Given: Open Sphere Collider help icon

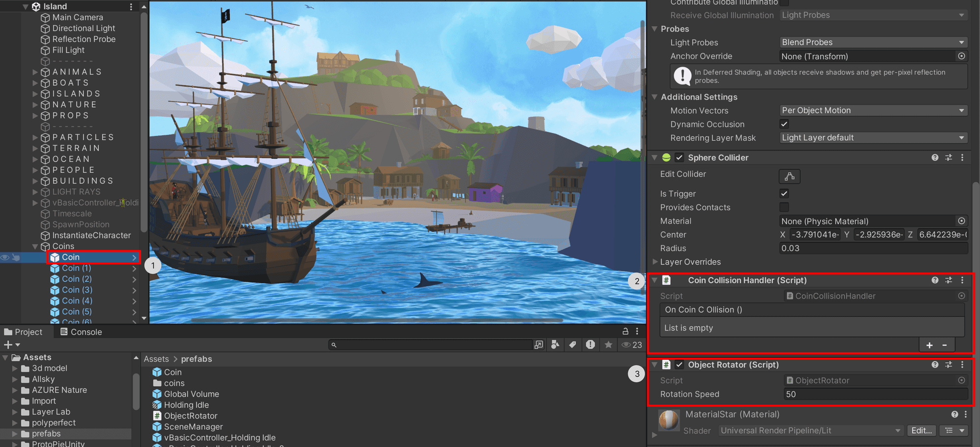Looking at the screenshot, I should coord(935,157).
